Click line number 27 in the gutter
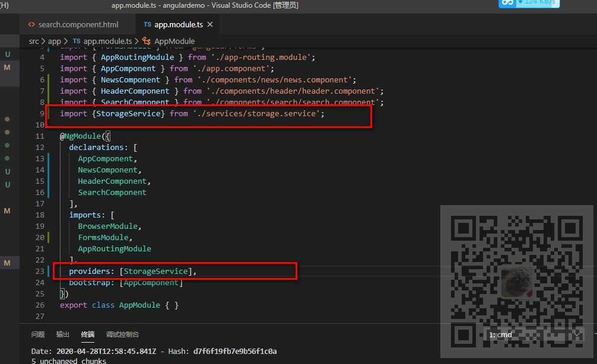 (x=40, y=317)
